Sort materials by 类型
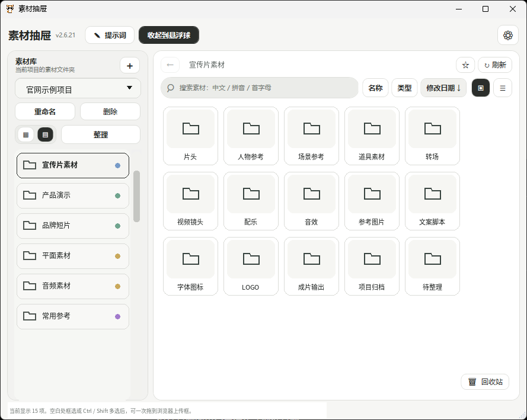The image size is (527, 420). [404, 88]
